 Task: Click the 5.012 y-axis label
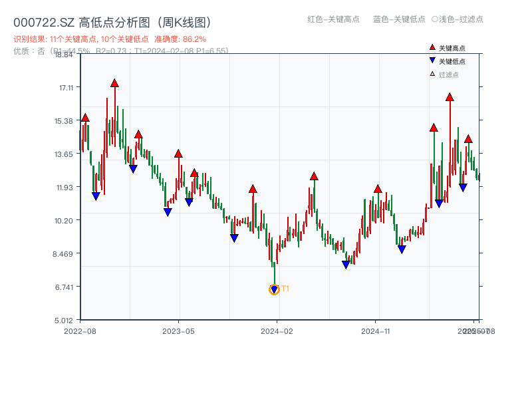click(x=64, y=321)
